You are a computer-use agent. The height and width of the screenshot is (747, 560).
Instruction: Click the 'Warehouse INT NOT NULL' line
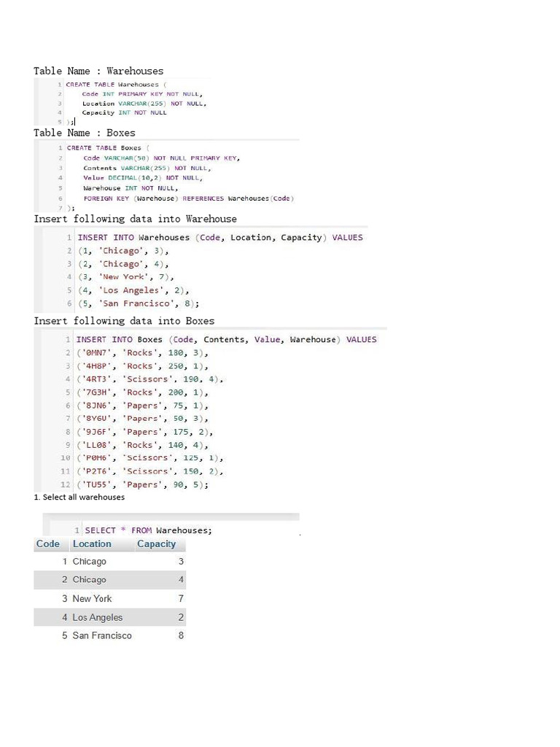(x=131, y=188)
